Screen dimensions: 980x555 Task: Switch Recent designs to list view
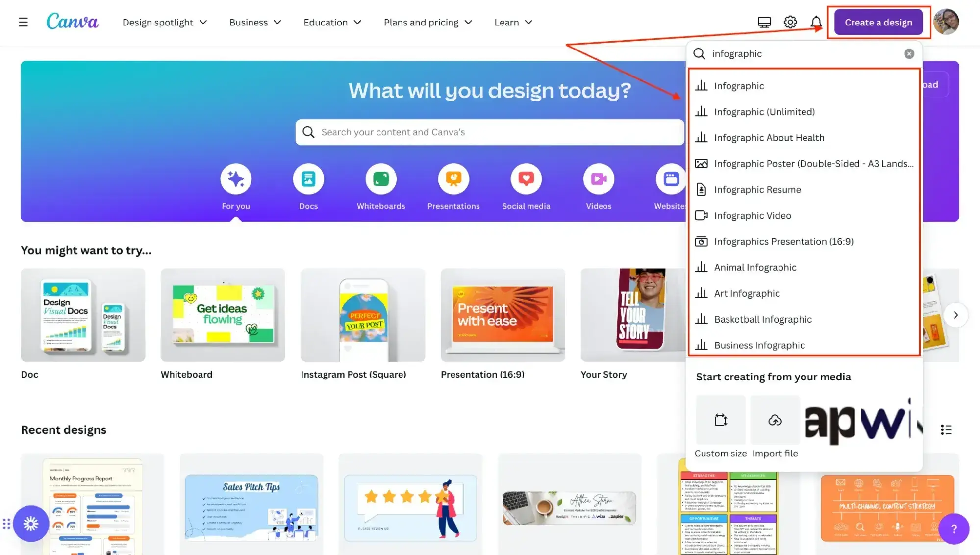947,429
